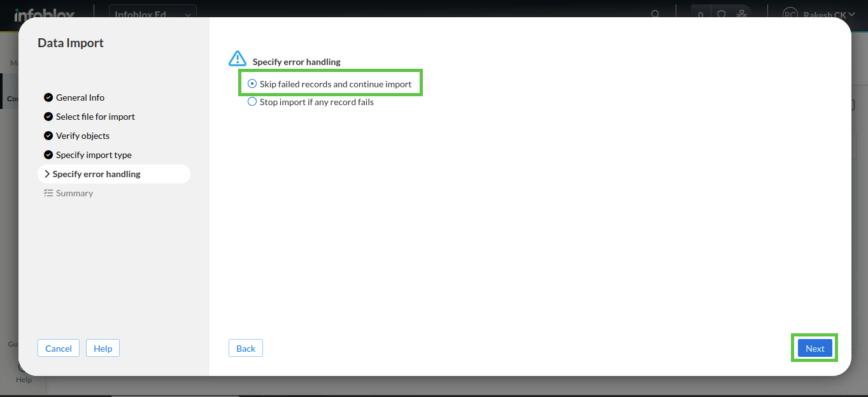Cancel the data import wizard
Viewport: 868px width, 397px height.
[59, 348]
